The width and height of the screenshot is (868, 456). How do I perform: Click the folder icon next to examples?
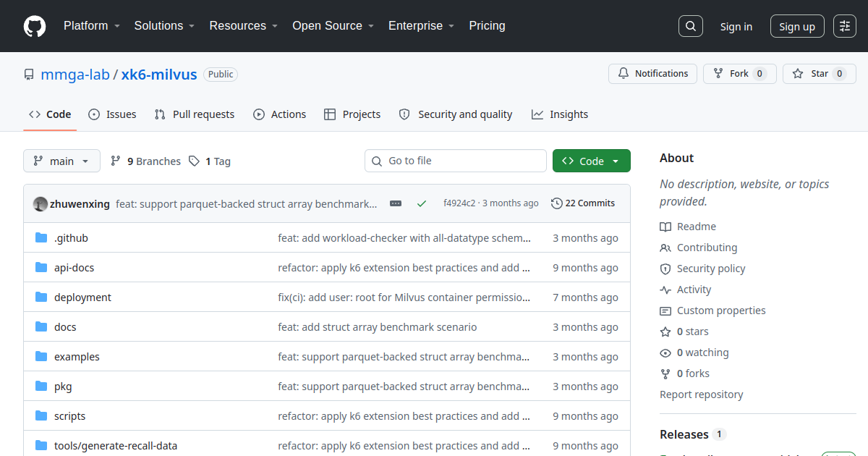(41, 357)
